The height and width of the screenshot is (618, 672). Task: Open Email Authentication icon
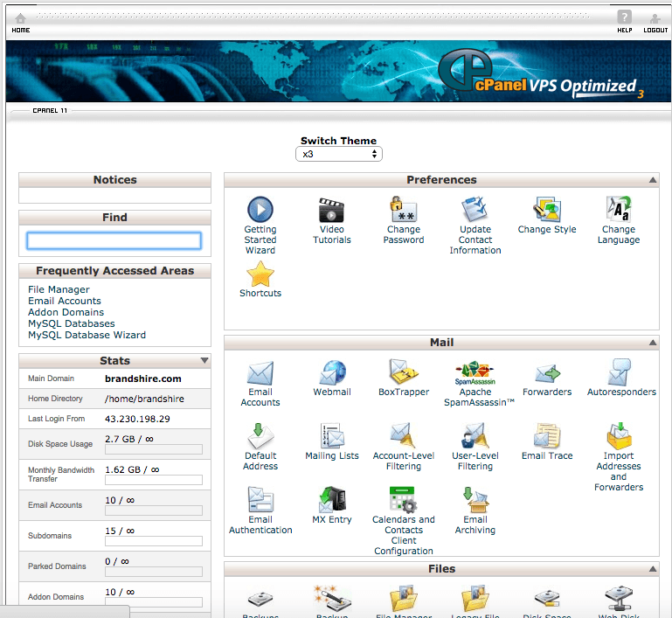tap(260, 500)
